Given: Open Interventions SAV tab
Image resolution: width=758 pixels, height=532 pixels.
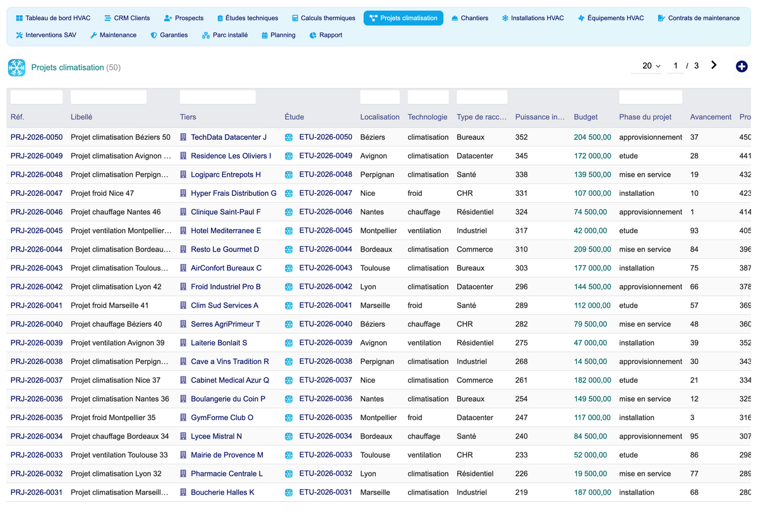Looking at the screenshot, I should [45, 35].
